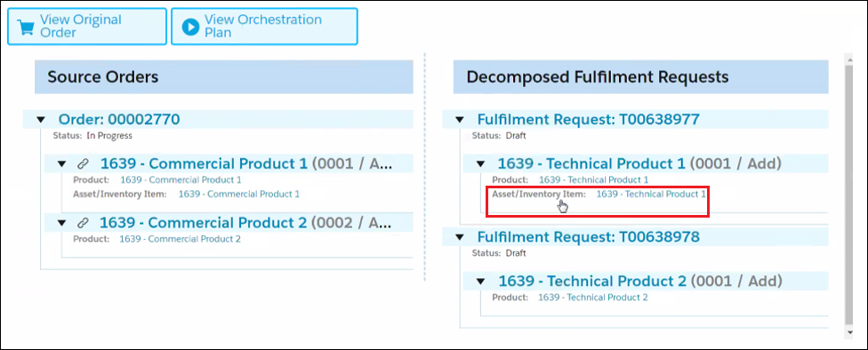Open the 1639 - Commercial Product 2 heading
868x350 pixels.
coord(203,223)
